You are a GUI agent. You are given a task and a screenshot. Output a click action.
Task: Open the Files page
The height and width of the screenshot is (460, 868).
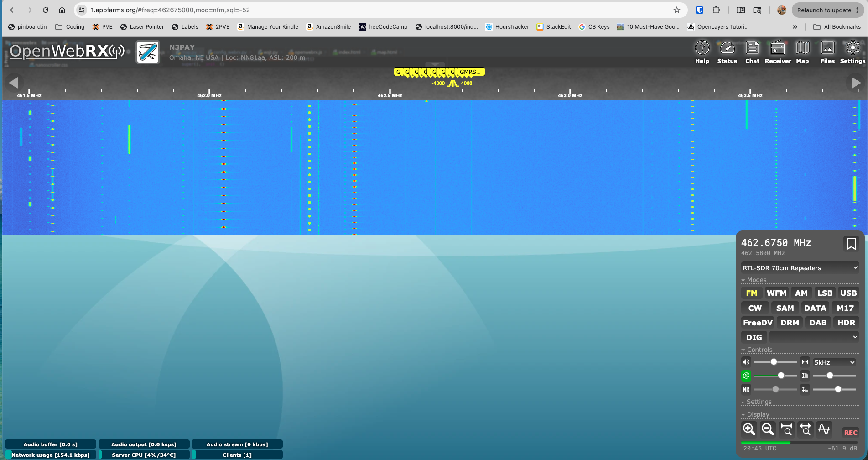tap(827, 52)
